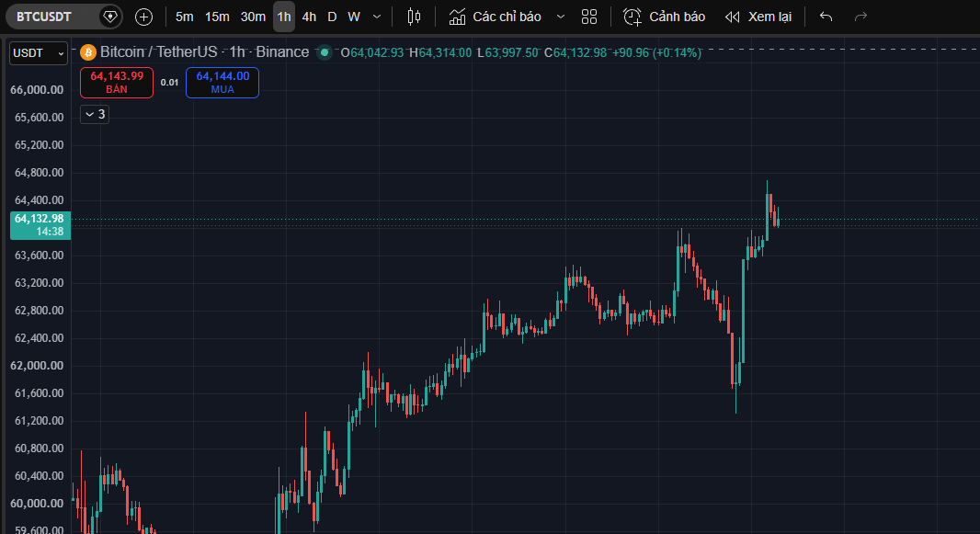Expand the timeframe list dropdown arrow
Viewport: 980px width, 534px height.
tap(377, 17)
